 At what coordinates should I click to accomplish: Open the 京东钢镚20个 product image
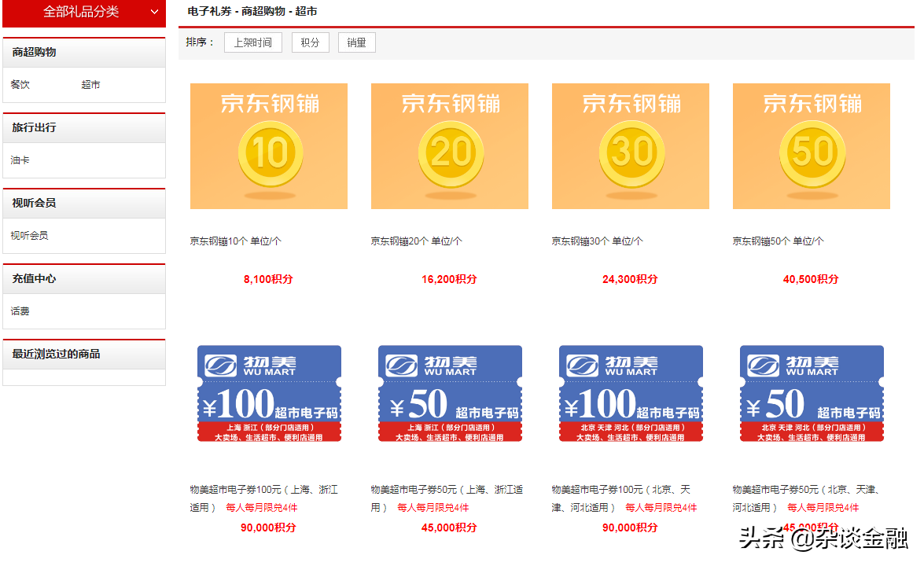click(x=449, y=145)
